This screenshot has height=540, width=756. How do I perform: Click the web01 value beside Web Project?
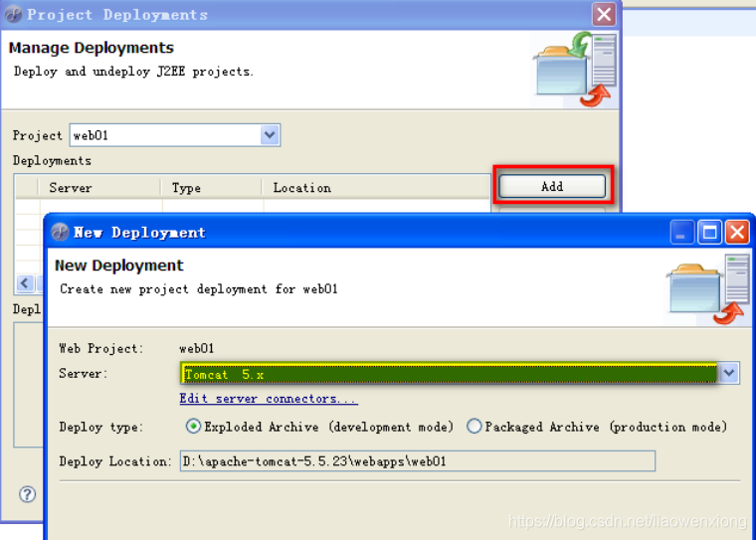click(196, 348)
